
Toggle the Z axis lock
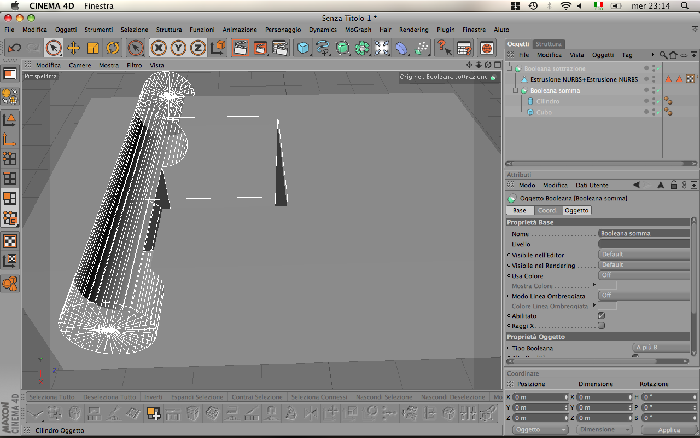(198, 48)
